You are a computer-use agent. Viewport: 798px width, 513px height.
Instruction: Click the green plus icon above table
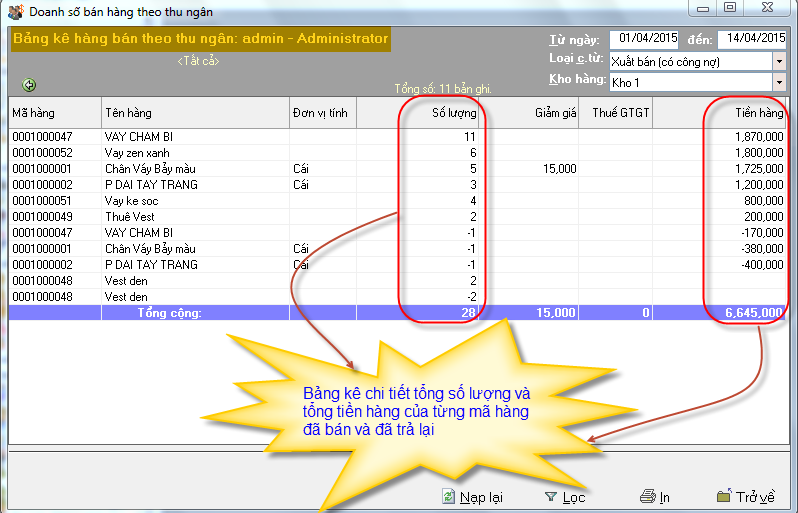click(29, 85)
